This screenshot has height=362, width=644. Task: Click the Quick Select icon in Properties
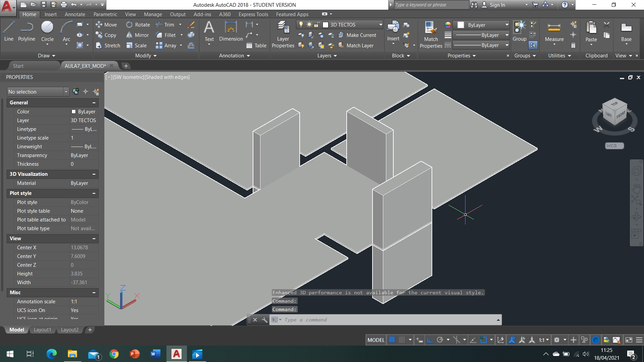[x=96, y=92]
